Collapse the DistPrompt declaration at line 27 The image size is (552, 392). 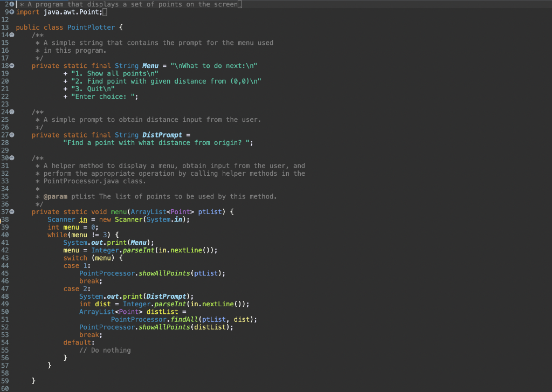click(12, 135)
